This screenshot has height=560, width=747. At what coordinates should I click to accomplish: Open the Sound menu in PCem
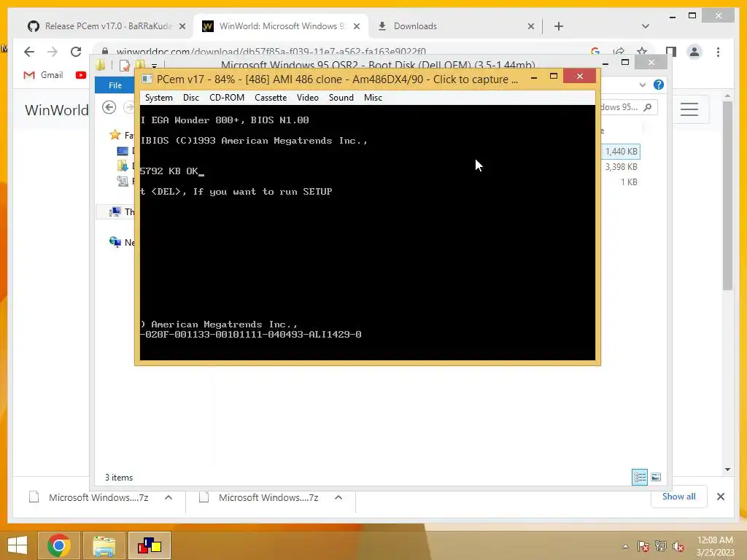click(341, 98)
